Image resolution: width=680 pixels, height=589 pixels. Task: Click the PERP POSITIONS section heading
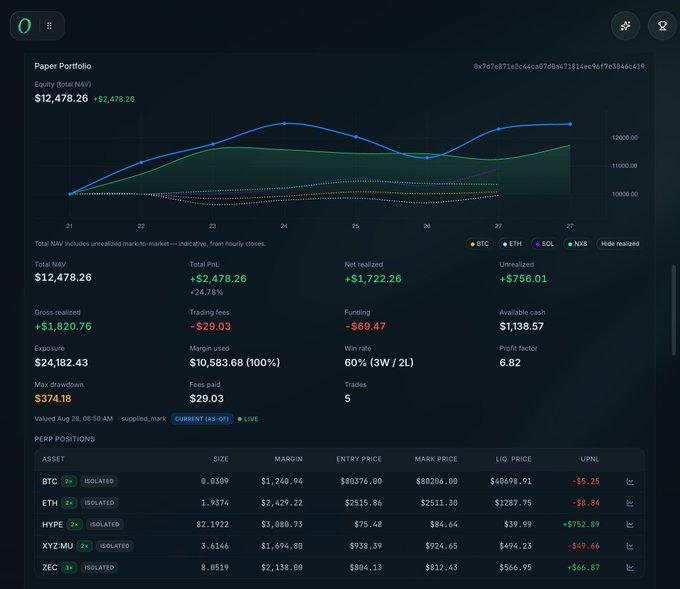coord(65,439)
